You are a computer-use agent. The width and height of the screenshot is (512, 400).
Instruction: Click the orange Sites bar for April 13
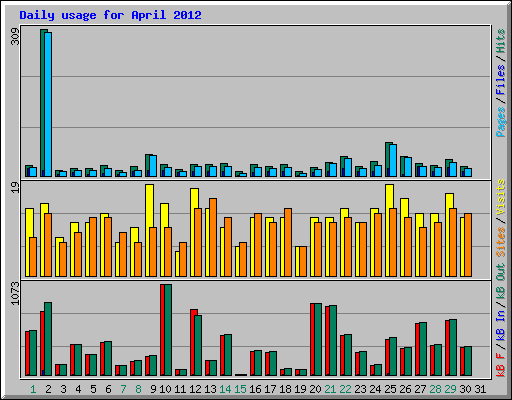[213, 237]
